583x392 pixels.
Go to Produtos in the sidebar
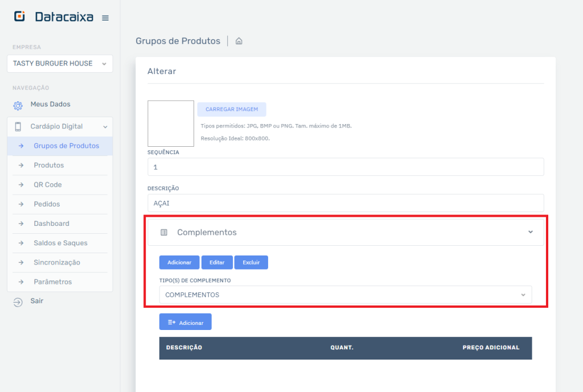pos(49,166)
